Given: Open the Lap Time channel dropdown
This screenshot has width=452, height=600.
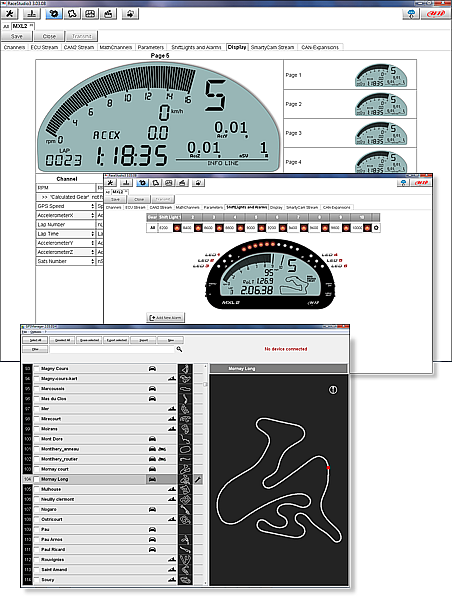Looking at the screenshot, I should 65,233.
